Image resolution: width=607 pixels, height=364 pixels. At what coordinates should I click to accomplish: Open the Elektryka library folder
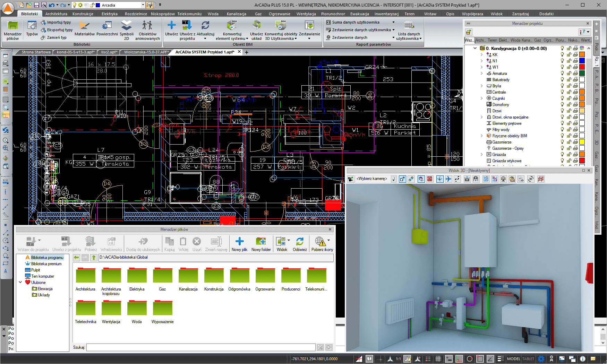pos(137,279)
